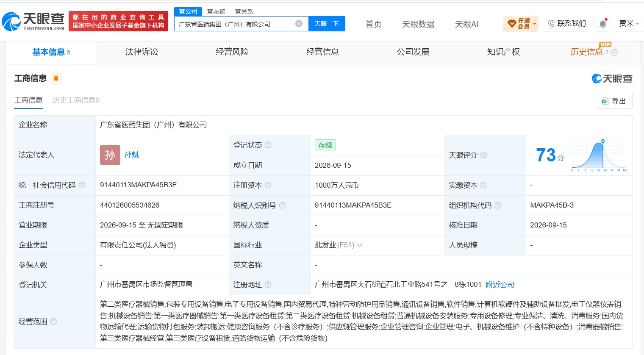Click the 导出 export button
644x355 pixels.
pos(613,101)
